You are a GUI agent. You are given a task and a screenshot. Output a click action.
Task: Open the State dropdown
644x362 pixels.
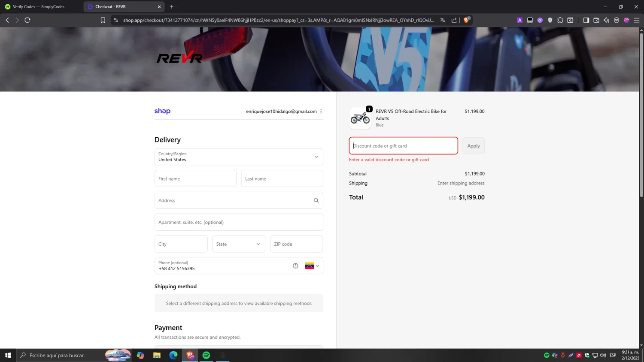coord(239,244)
